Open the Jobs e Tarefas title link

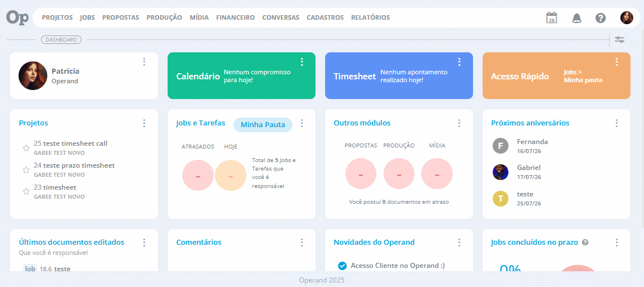200,123
